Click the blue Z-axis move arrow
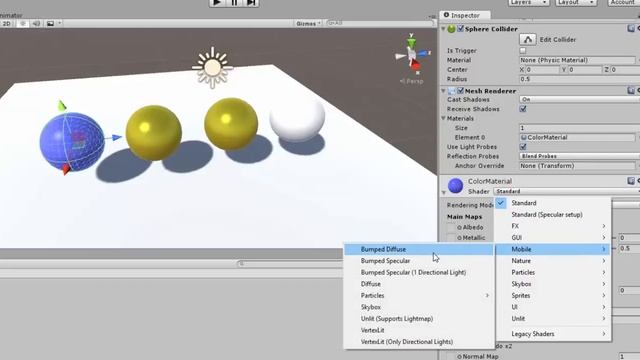The width and height of the screenshot is (640, 360). pyautogui.click(x=116, y=138)
